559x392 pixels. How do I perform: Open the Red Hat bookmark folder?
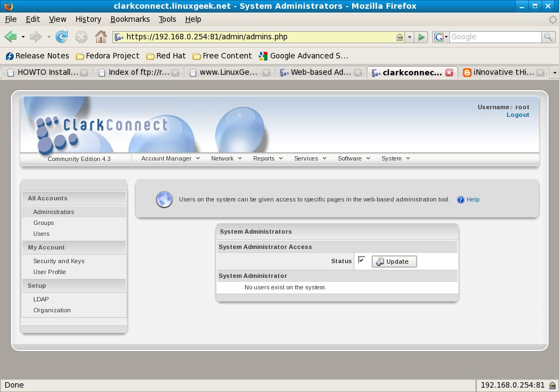pyautogui.click(x=166, y=56)
